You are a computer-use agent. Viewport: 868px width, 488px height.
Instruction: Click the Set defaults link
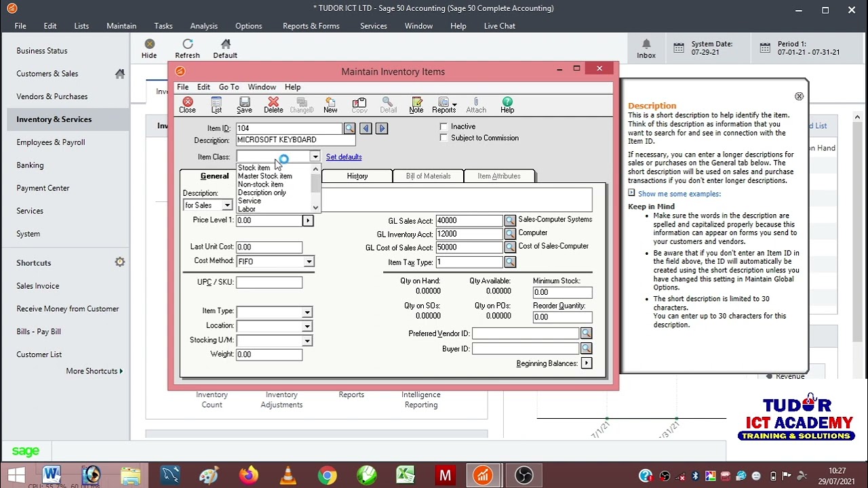344,157
